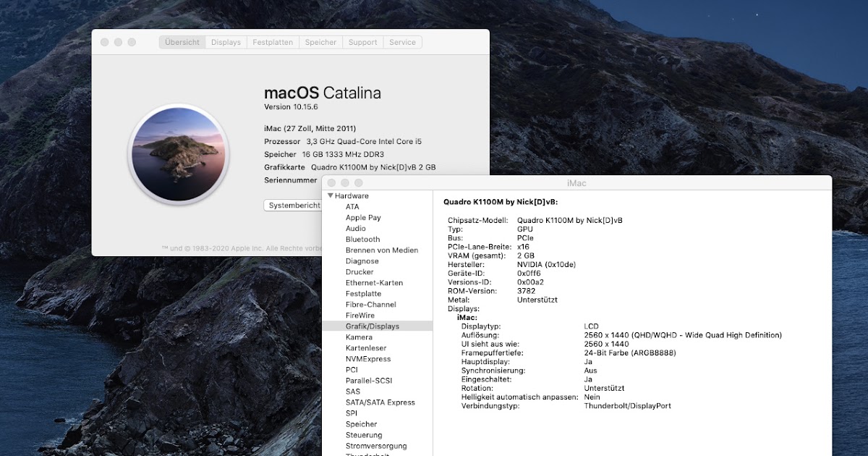Select the Speicher tab
Image resolution: width=868 pixels, height=456 pixels.
coord(320,42)
